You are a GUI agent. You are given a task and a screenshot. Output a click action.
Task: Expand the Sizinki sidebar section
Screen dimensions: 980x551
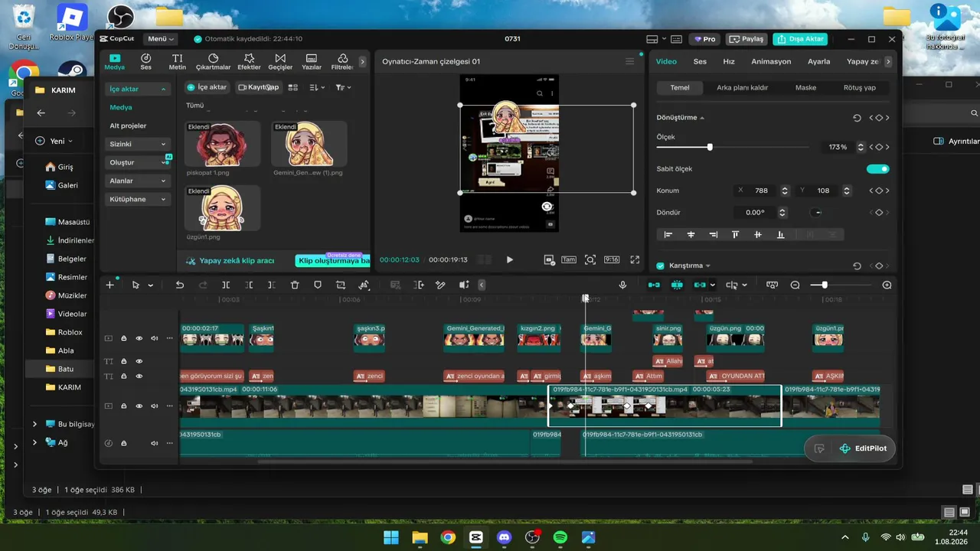point(138,144)
